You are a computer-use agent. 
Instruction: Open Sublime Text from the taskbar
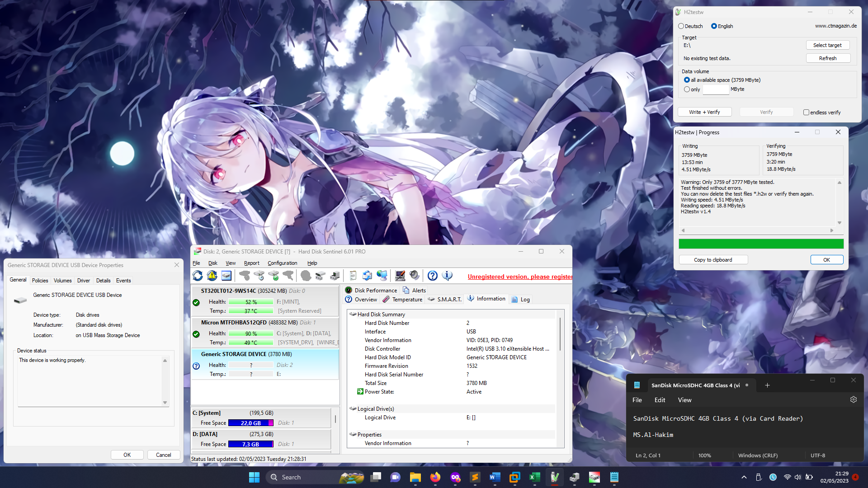[475, 477]
